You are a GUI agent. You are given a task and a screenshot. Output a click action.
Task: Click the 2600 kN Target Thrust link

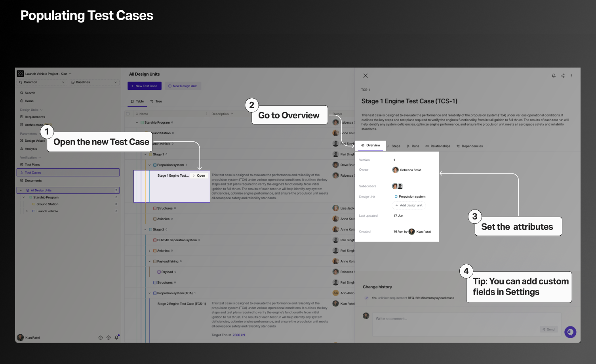(239, 335)
